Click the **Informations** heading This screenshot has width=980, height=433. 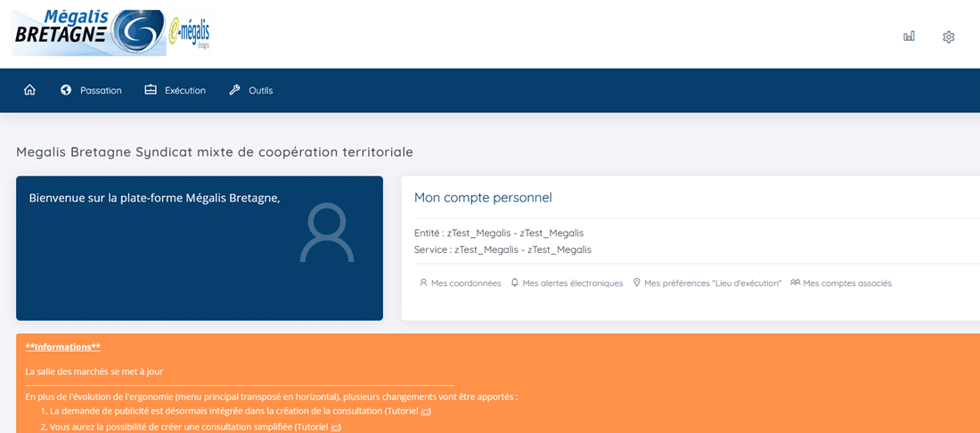(62, 347)
